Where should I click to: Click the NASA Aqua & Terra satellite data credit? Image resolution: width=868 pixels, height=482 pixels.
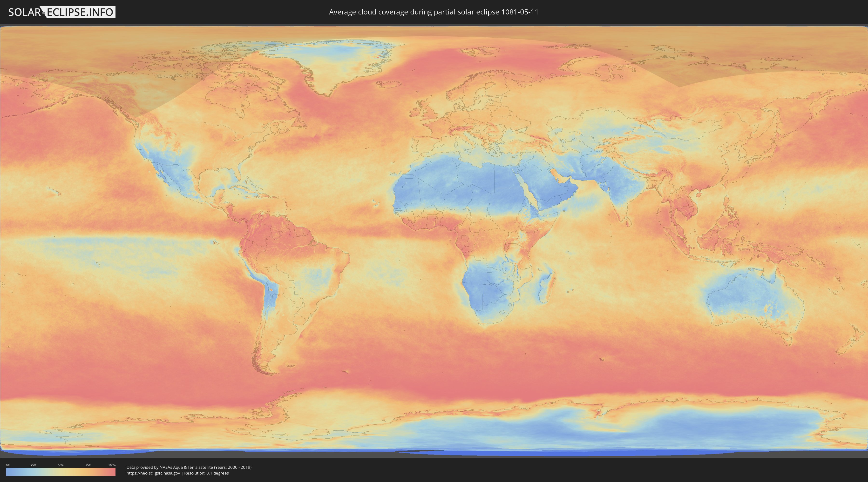[x=189, y=467]
